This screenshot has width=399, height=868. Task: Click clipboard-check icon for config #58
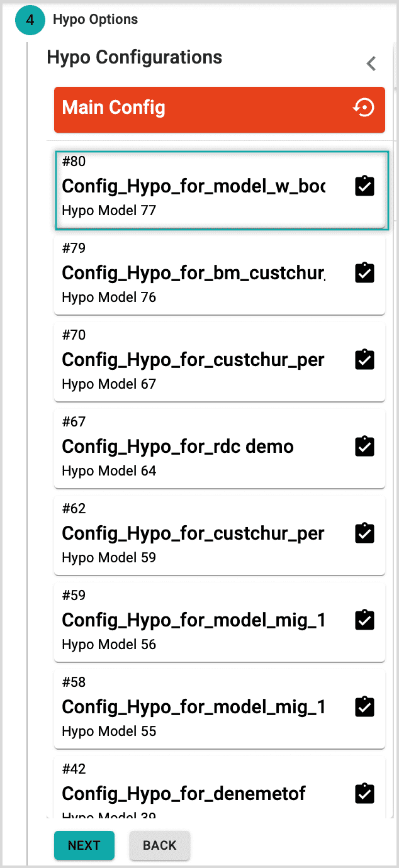click(365, 706)
